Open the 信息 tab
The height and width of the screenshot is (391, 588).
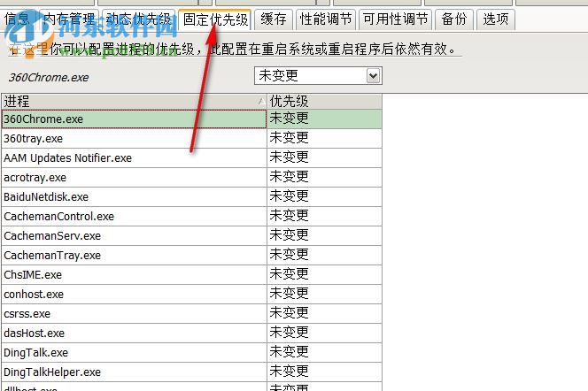click(x=18, y=19)
